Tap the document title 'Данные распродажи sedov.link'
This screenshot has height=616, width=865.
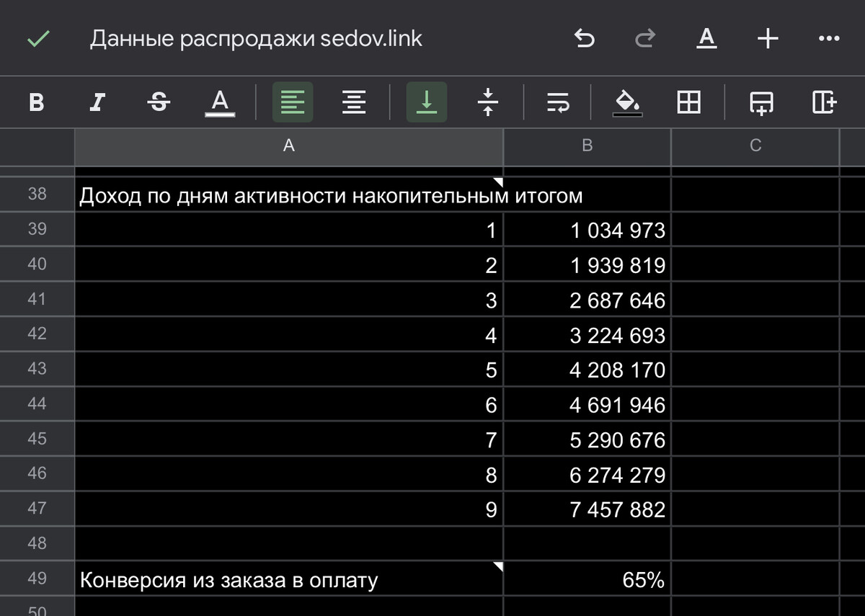click(x=256, y=39)
